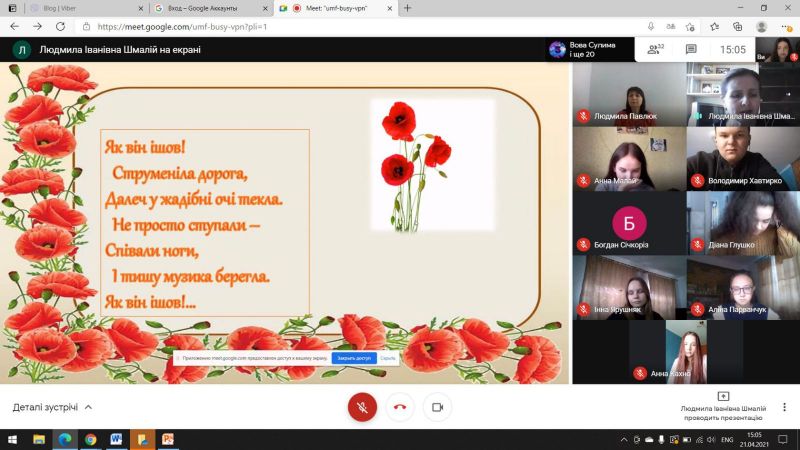
Task: Open PowerPoint from taskbar
Action: (168, 439)
